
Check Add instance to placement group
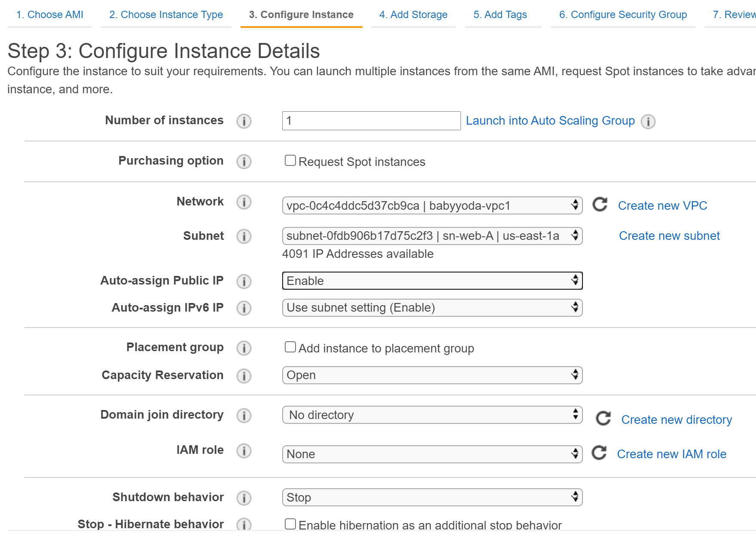tap(290, 347)
